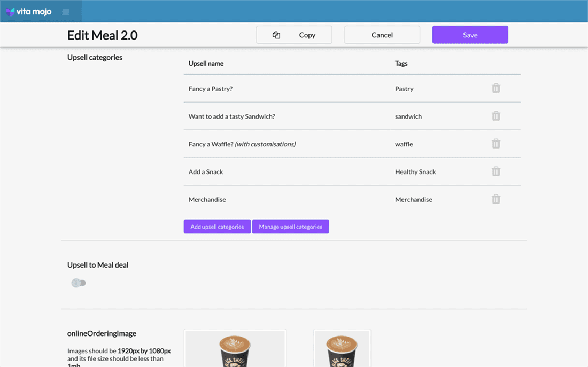This screenshot has width=588, height=367.
Task: Delete the 'Fancy a Waffle?' upsell row
Action: point(496,144)
